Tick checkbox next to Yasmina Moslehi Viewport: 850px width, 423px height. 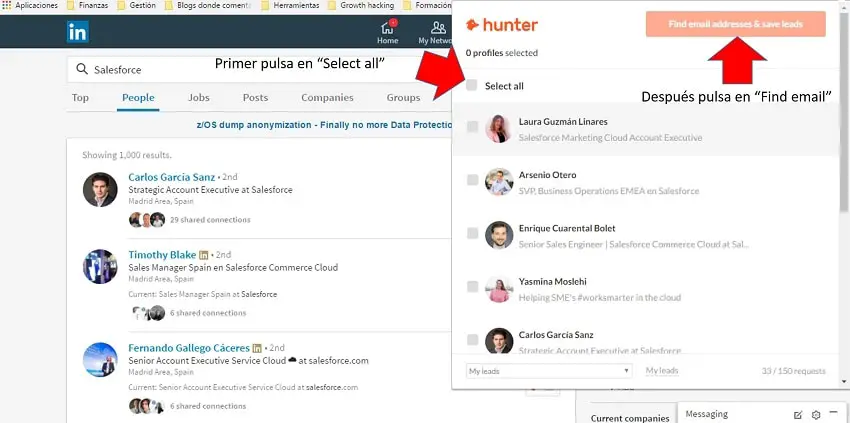(x=473, y=287)
